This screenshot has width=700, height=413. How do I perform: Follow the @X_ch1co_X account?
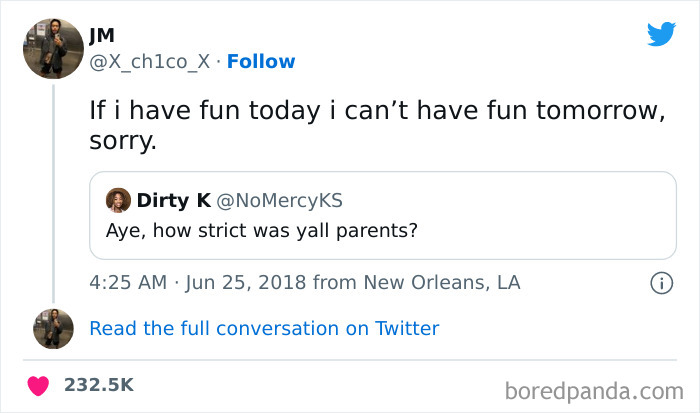click(261, 62)
